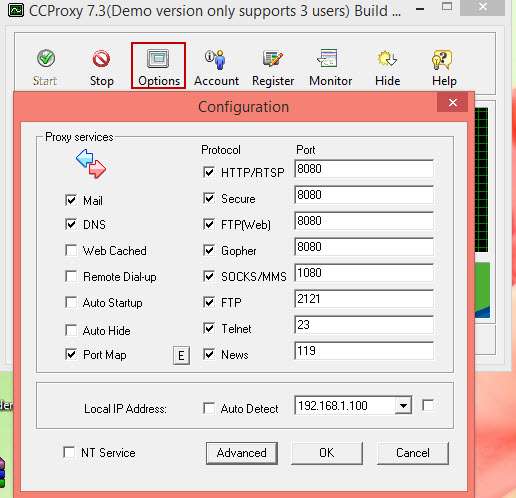Enable the Web Cached checkbox

(71, 250)
